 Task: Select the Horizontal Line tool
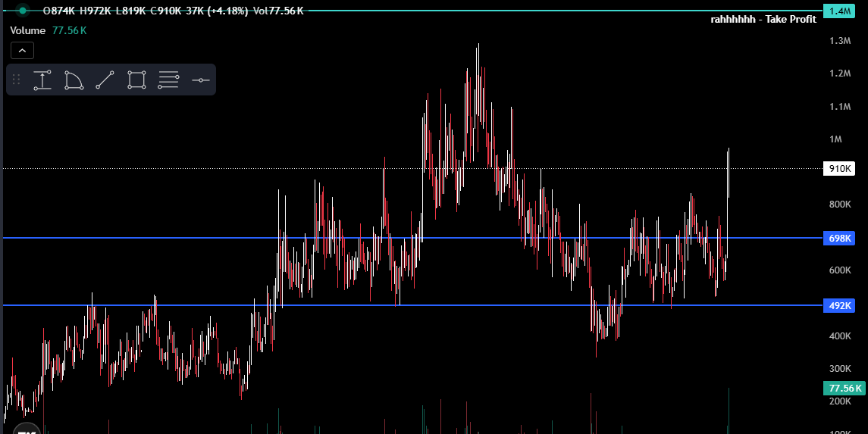click(200, 80)
